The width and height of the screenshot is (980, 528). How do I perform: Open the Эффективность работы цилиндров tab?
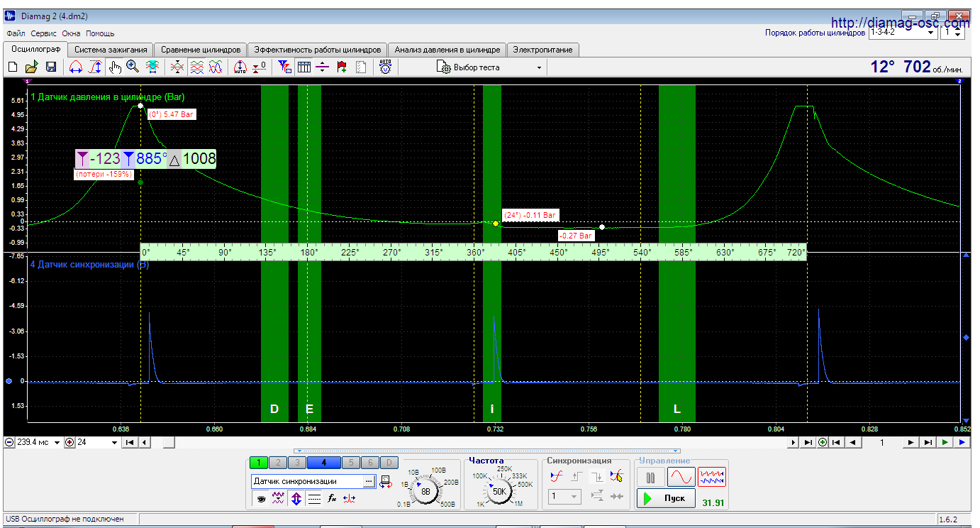(318, 50)
